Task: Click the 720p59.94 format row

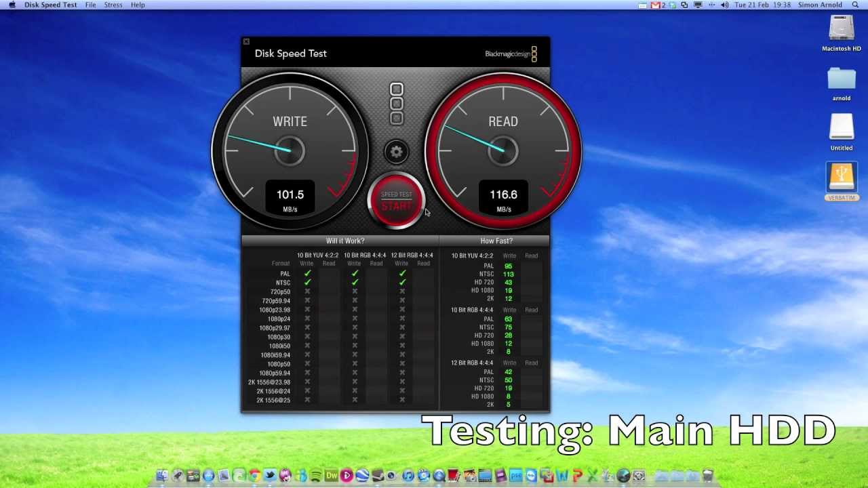Action: [x=339, y=301]
